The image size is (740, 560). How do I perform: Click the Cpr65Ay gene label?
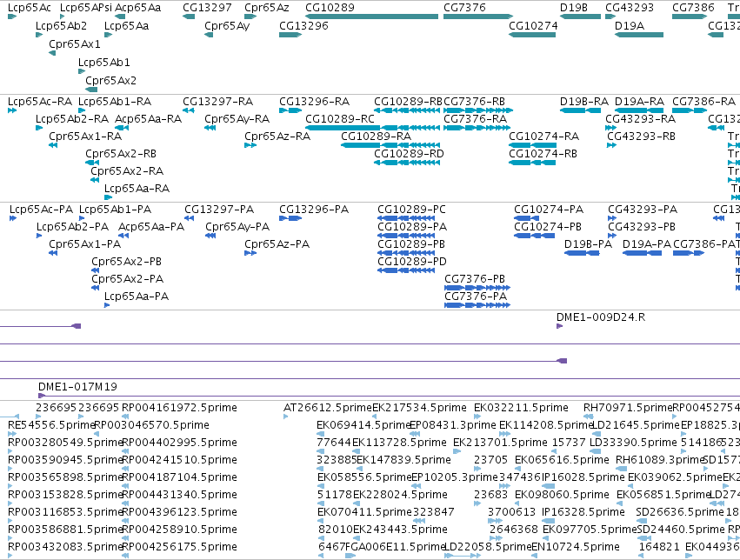coord(227,25)
